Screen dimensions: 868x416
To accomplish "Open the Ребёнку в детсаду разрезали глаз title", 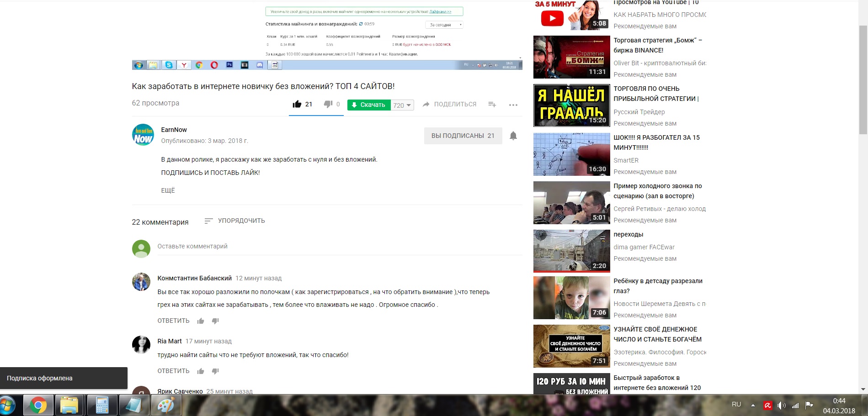I will click(x=658, y=286).
